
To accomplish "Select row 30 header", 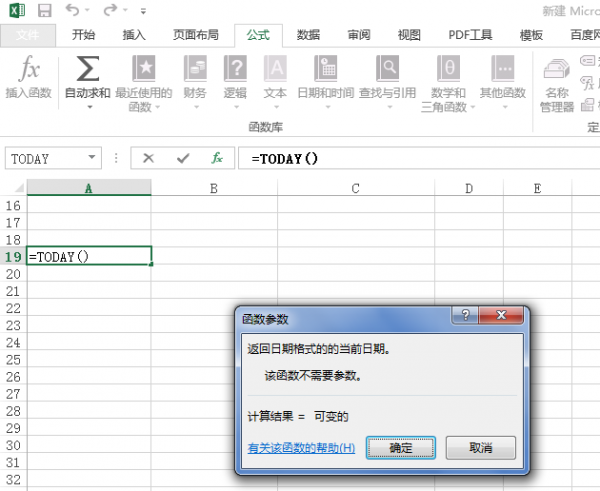I will pos(13,445).
